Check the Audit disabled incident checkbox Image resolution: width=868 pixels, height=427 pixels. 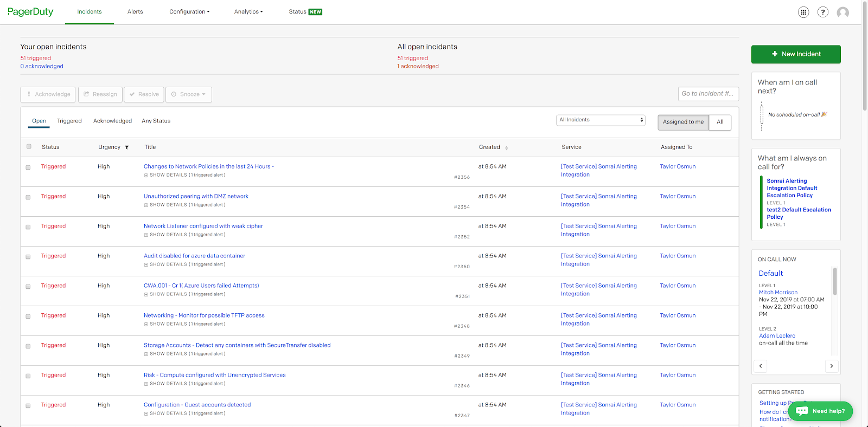pos(28,257)
